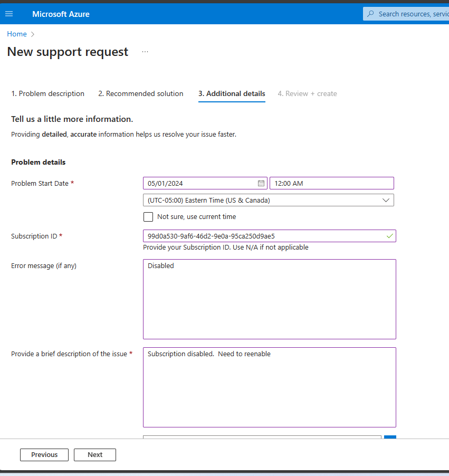The image size is (449, 476).
Task: Select the Review + create tab
Action: pos(307,93)
